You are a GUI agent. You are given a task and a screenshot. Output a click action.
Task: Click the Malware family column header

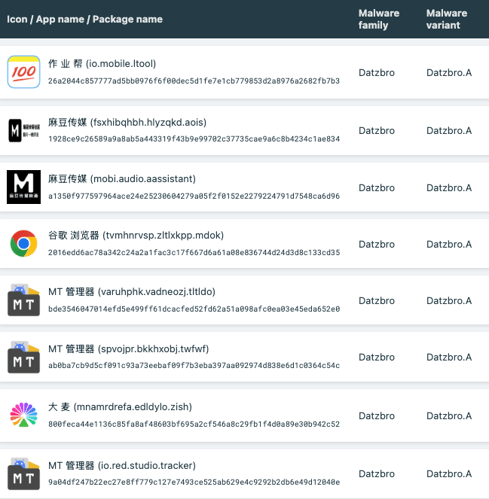tap(379, 19)
